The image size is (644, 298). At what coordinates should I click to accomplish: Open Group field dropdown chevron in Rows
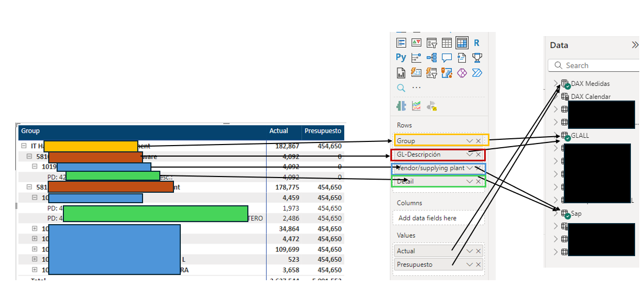point(470,140)
